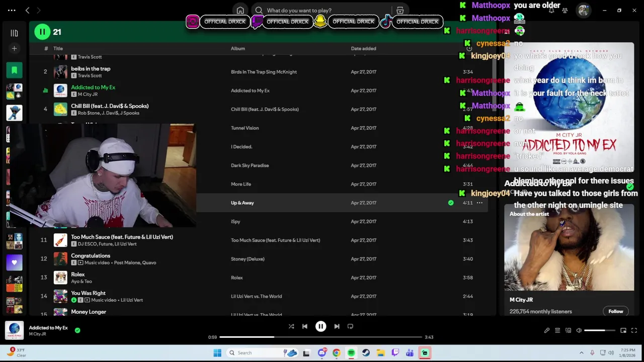
Task: Show hidden system tray icons
Action: click(582, 353)
